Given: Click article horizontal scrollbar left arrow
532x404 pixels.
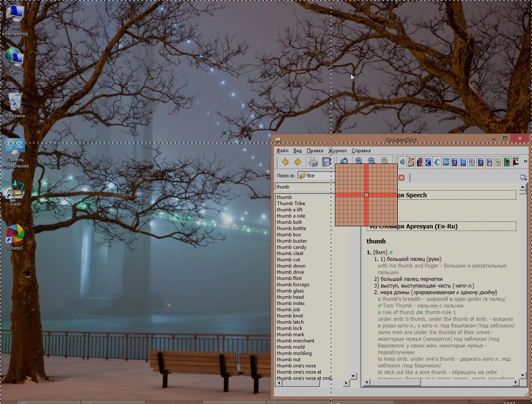Looking at the screenshot, I should click(x=367, y=382).
